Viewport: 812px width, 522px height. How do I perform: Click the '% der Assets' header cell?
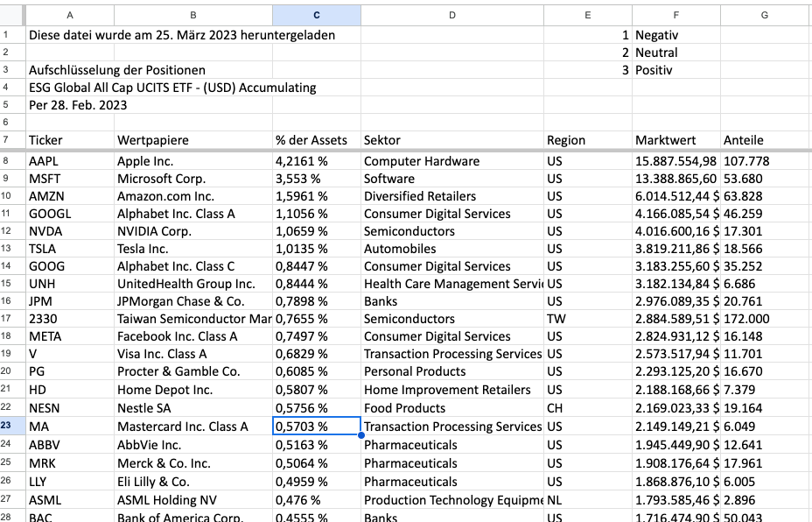[317, 140]
